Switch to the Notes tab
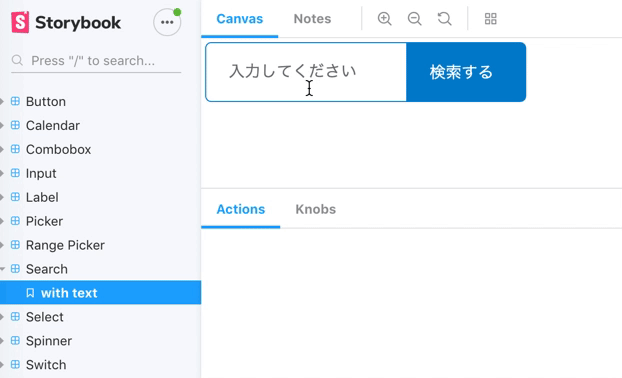Viewport: 622px width, 378px height. coord(312,19)
